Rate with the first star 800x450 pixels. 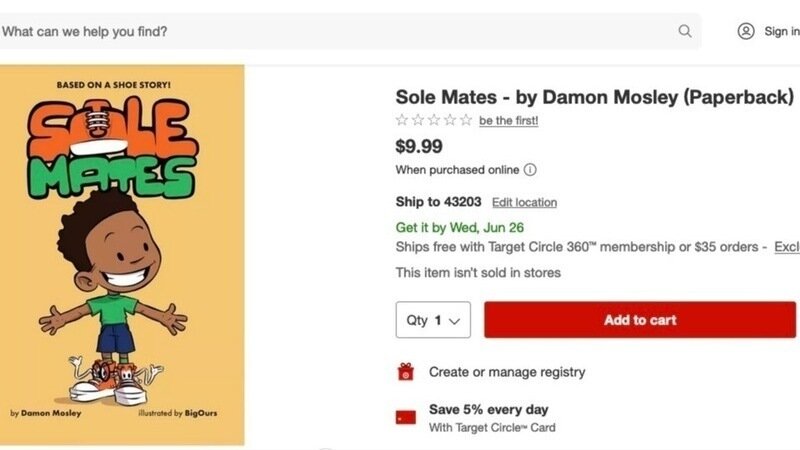tap(402, 120)
